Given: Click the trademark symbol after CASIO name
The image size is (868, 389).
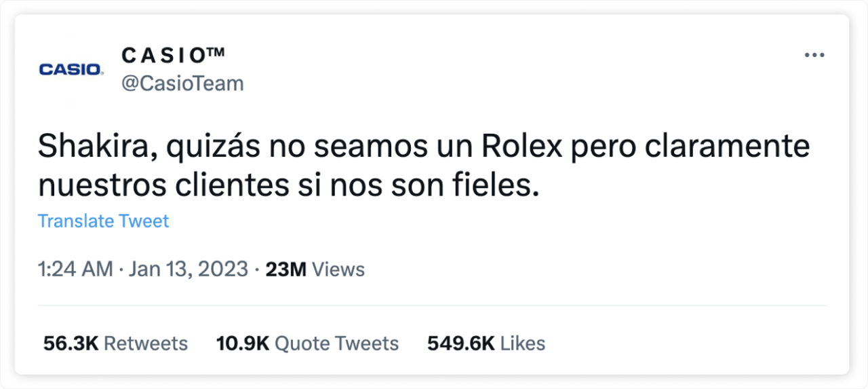Looking at the screenshot, I should tap(216, 52).
